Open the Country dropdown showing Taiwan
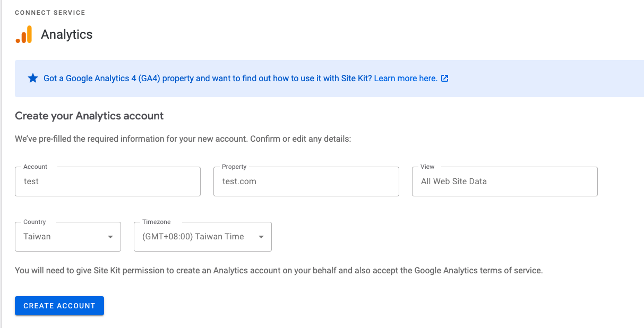Viewport: 644px width, 328px height. coord(68,237)
